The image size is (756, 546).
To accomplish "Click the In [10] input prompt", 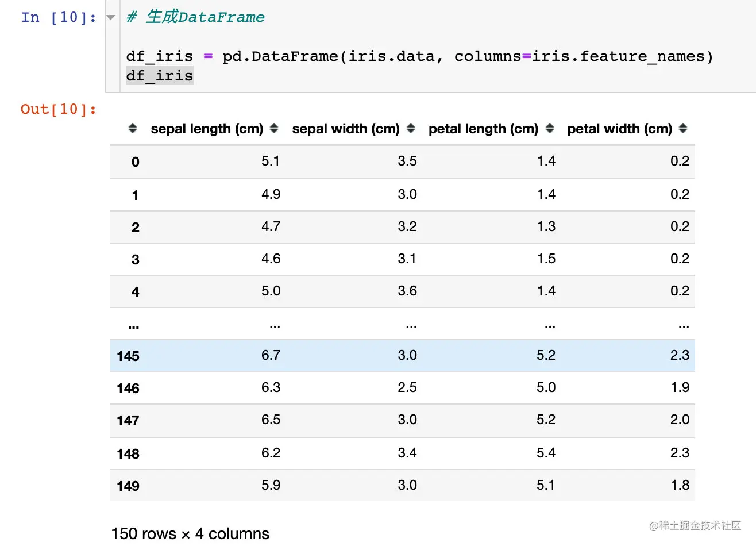I will click(x=59, y=17).
